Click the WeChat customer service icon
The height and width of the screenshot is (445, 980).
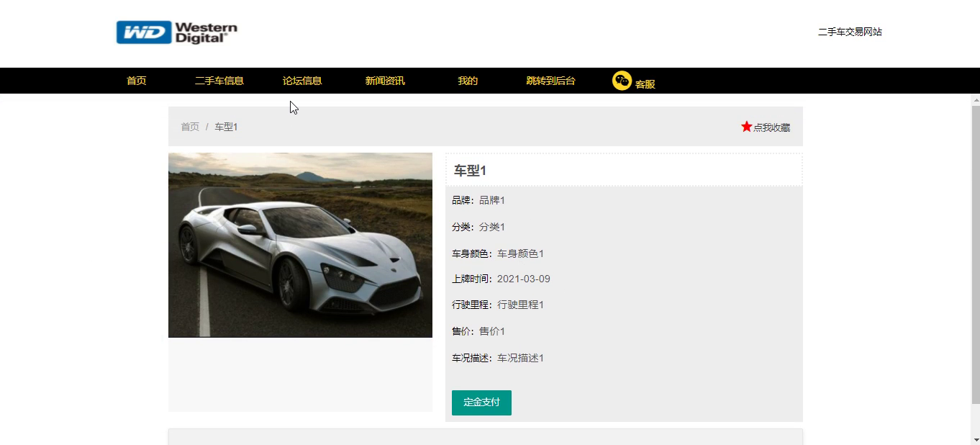[x=622, y=81]
